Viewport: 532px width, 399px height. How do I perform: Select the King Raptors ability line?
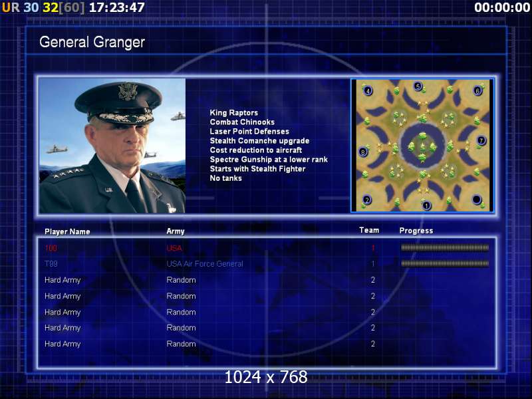tap(234, 112)
